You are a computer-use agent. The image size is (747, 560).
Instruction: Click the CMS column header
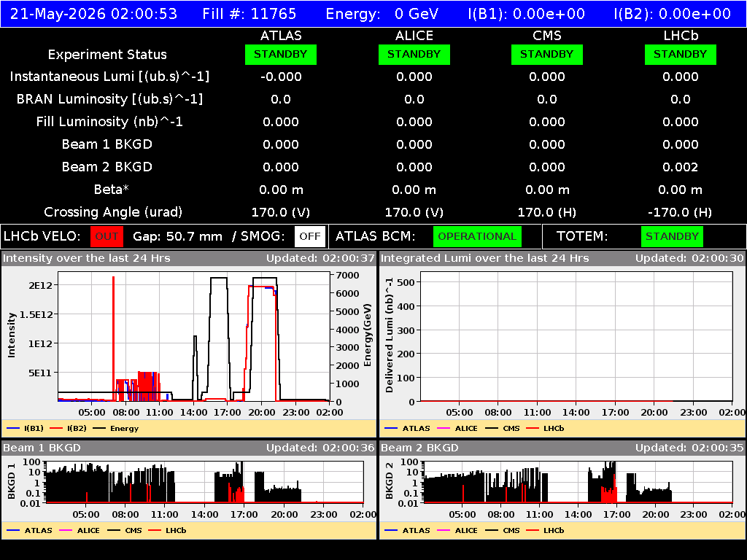pos(547,36)
